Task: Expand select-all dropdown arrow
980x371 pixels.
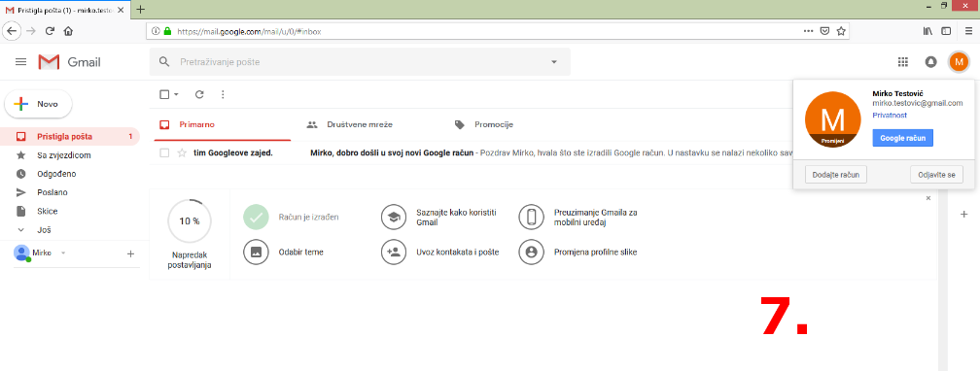Action: tap(176, 95)
